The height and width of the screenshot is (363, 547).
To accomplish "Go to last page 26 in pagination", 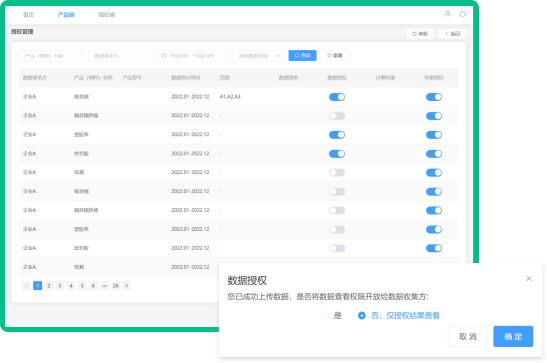I will (115, 286).
